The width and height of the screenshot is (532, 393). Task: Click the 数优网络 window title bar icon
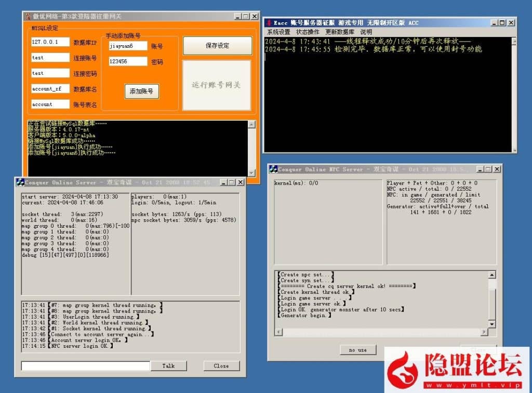[x=29, y=17]
